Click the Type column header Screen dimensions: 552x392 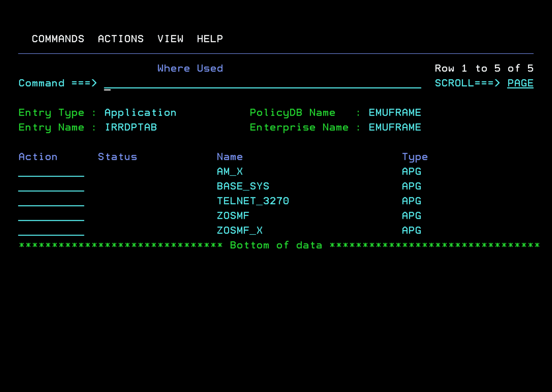point(415,157)
